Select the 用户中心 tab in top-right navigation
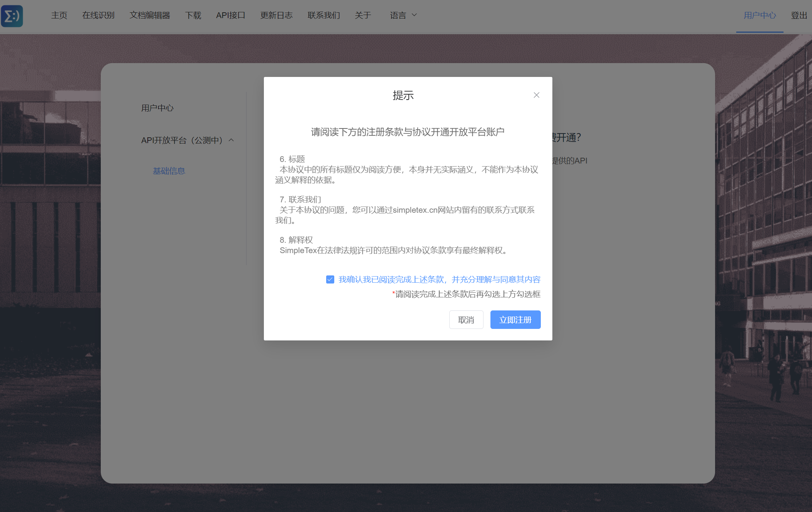 (x=760, y=15)
